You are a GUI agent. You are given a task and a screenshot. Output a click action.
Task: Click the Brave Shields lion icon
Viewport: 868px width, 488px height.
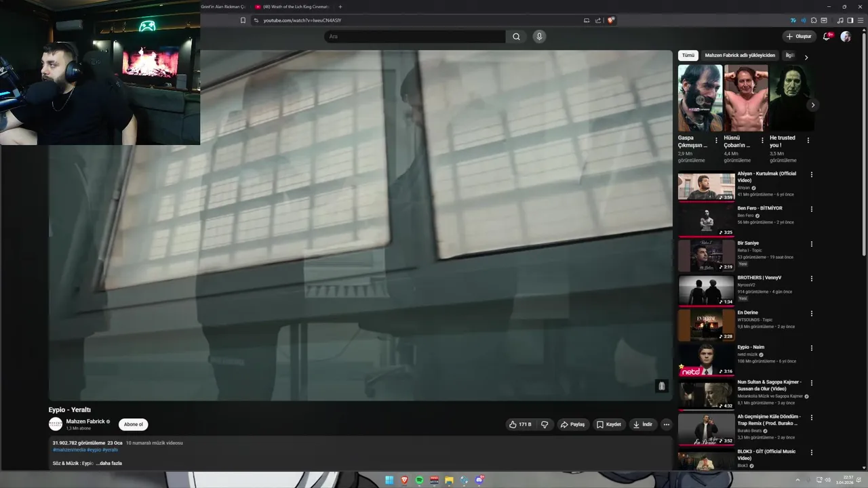(x=610, y=20)
